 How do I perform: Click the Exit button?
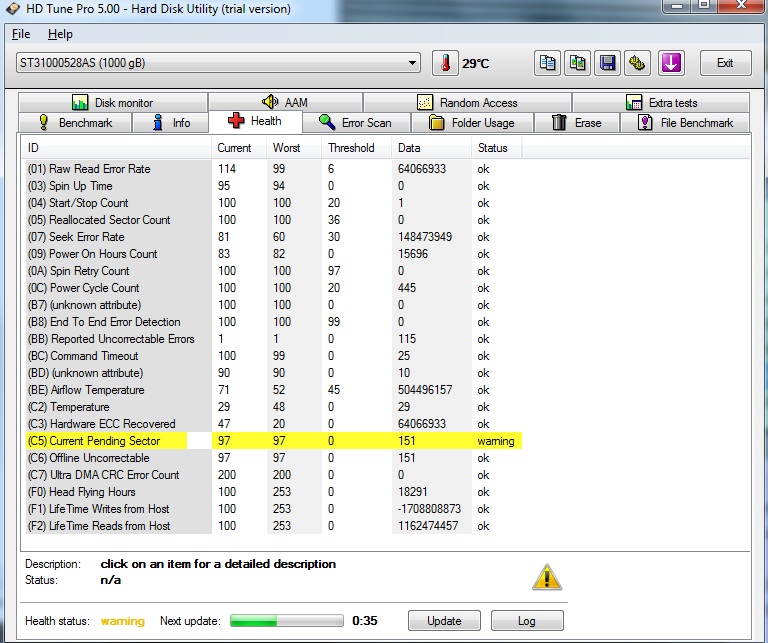pyautogui.click(x=725, y=63)
